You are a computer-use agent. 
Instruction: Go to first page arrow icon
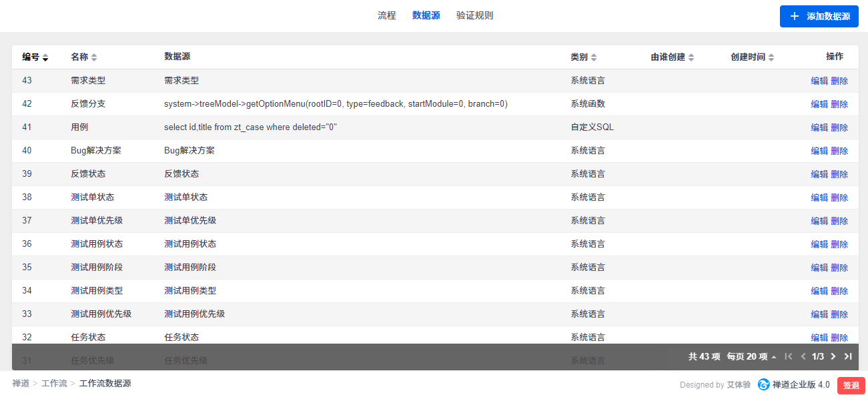(789, 356)
